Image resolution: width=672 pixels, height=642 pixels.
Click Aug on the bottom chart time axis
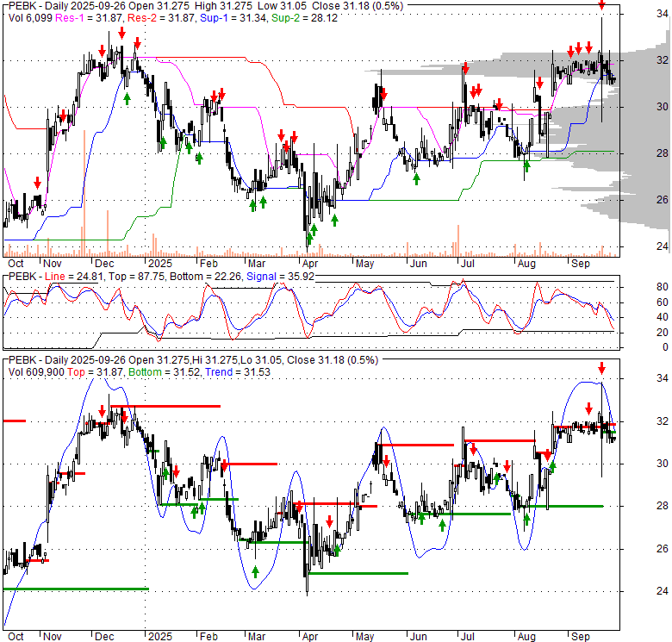[526, 637]
